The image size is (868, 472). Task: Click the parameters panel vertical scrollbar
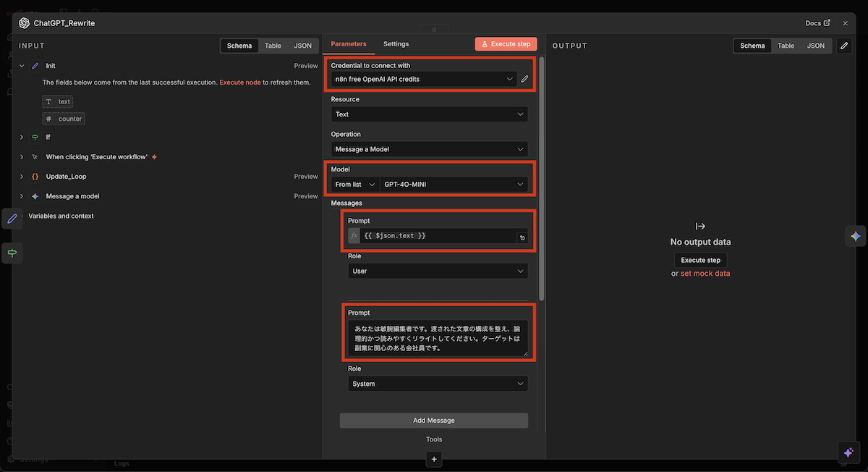541,181
